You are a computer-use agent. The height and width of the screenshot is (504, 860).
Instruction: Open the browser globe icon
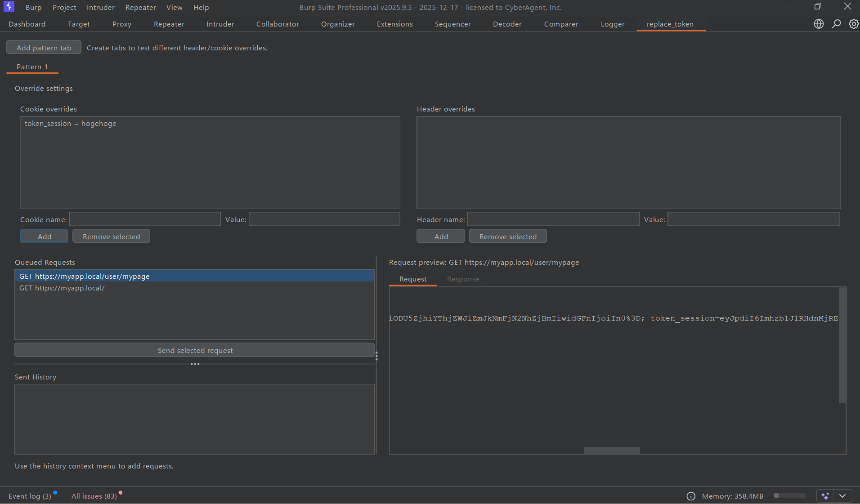[819, 24]
